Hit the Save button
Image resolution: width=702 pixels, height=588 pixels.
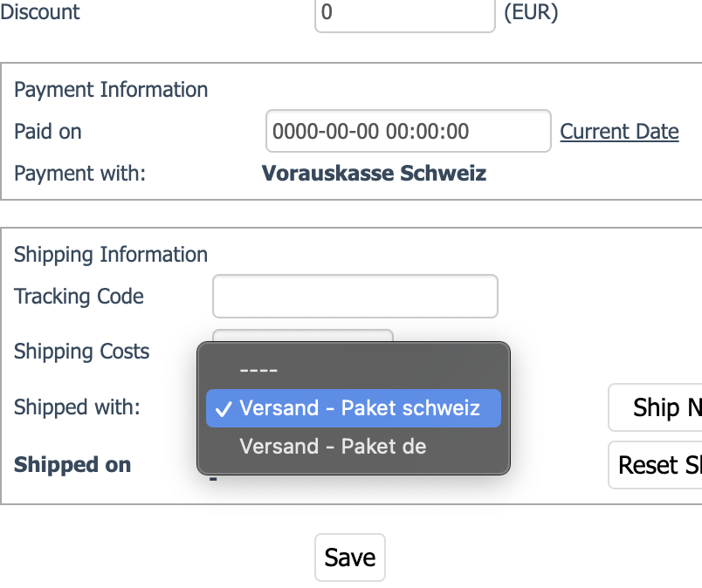349,557
